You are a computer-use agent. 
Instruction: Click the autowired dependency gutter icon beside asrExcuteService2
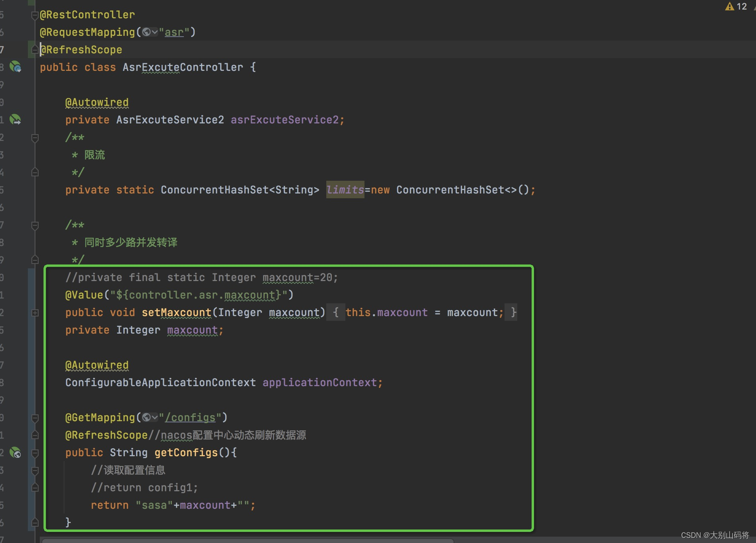(16, 119)
